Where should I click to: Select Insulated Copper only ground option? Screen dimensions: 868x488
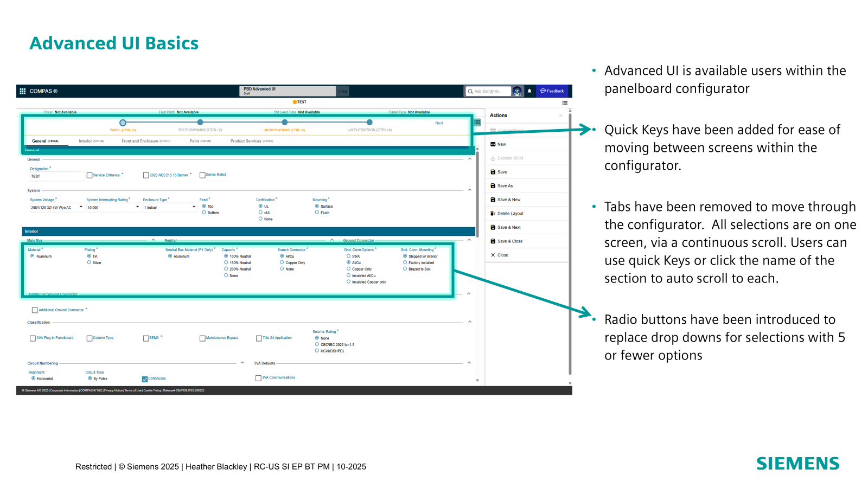(348, 282)
